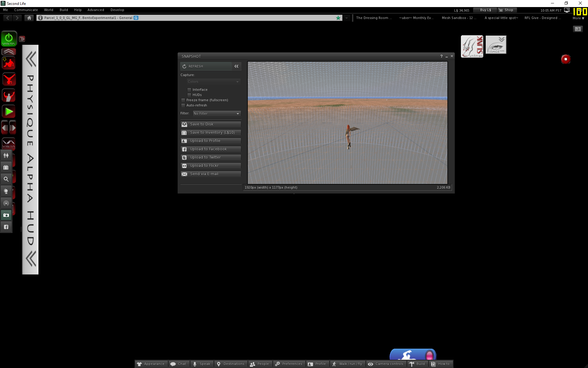The width and height of the screenshot is (588, 368).
Task: Click the Facebook icon in sidebar
Action: [x=6, y=227]
